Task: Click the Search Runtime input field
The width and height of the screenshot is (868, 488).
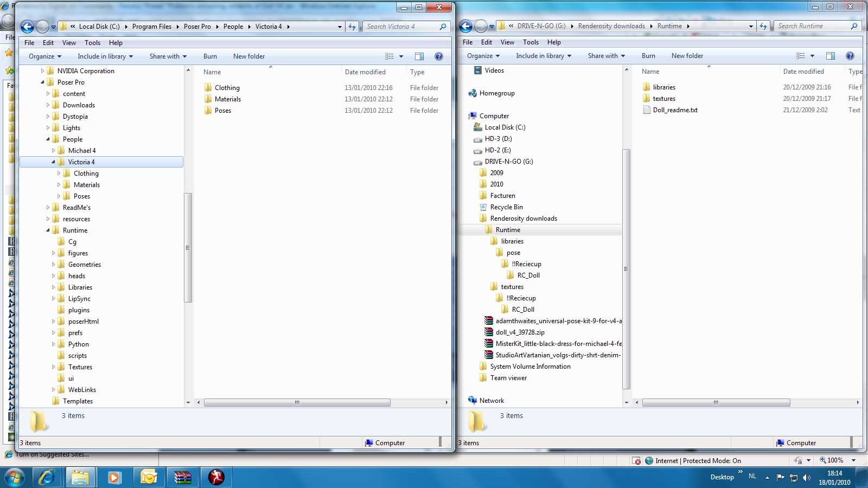Action: [811, 26]
